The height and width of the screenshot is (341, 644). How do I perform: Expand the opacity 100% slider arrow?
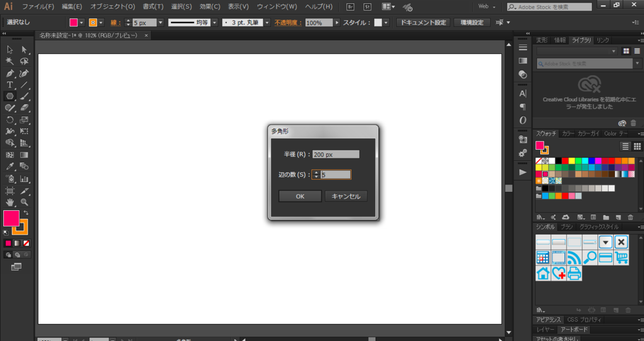[337, 23]
